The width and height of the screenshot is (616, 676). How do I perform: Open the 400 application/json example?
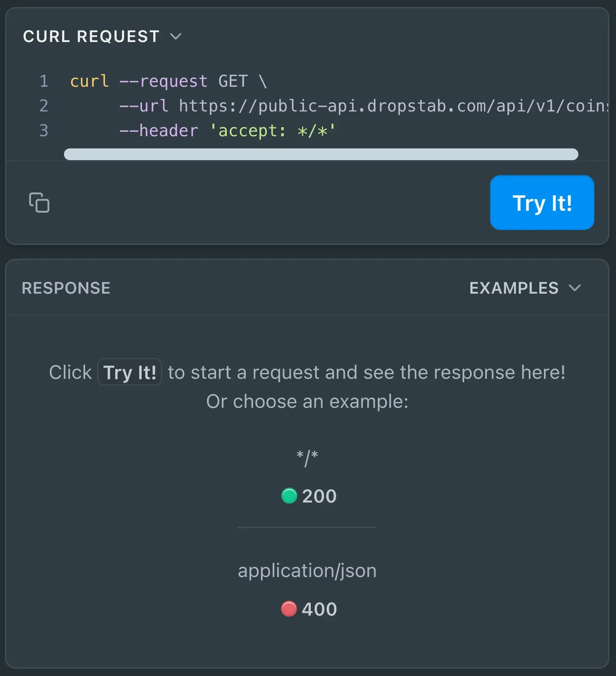319,609
